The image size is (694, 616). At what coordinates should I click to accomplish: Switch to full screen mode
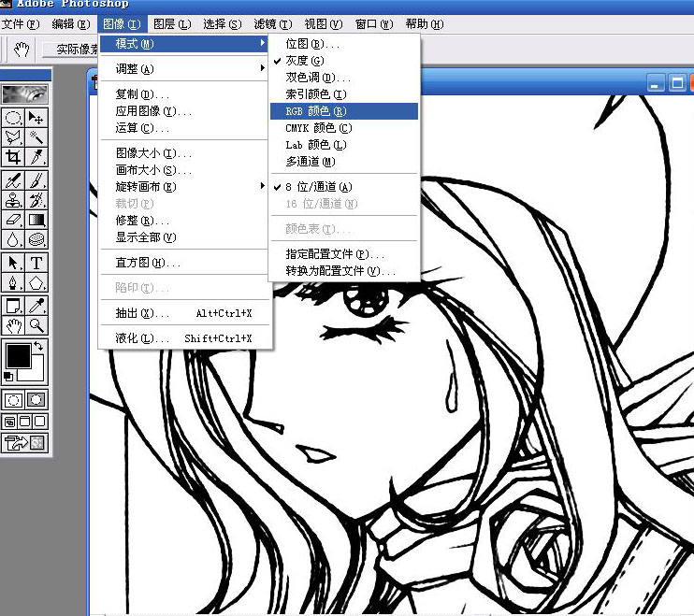point(40,422)
